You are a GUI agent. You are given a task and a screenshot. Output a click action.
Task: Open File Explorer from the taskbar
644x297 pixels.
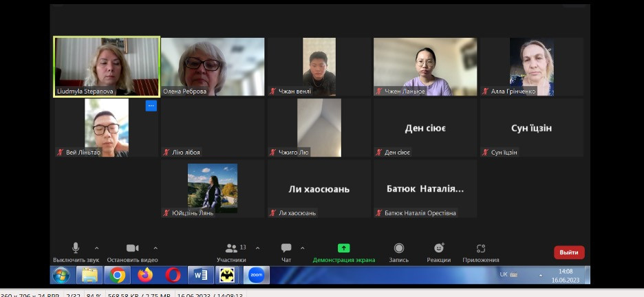(x=89, y=275)
